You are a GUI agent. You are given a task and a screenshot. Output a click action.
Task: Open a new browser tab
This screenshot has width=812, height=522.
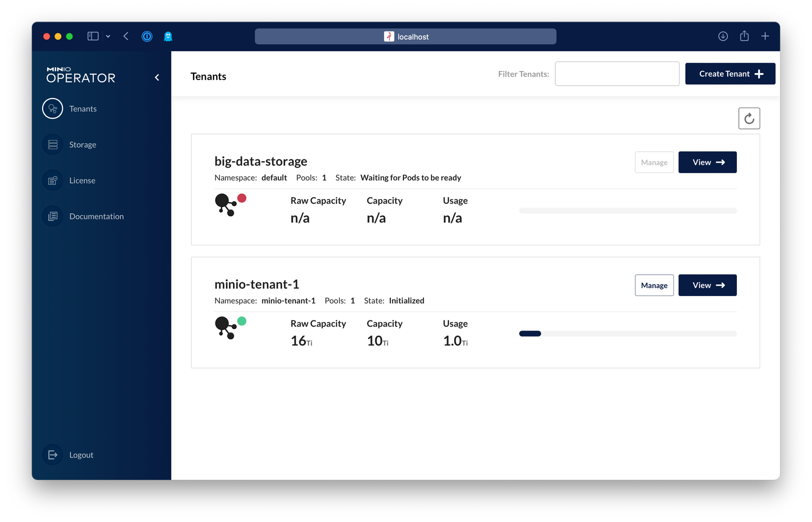765,36
